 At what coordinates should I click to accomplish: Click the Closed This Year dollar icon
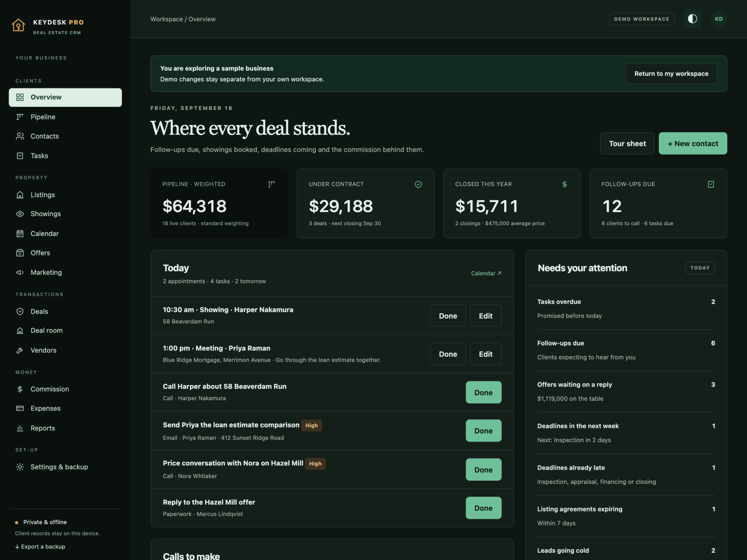(565, 184)
